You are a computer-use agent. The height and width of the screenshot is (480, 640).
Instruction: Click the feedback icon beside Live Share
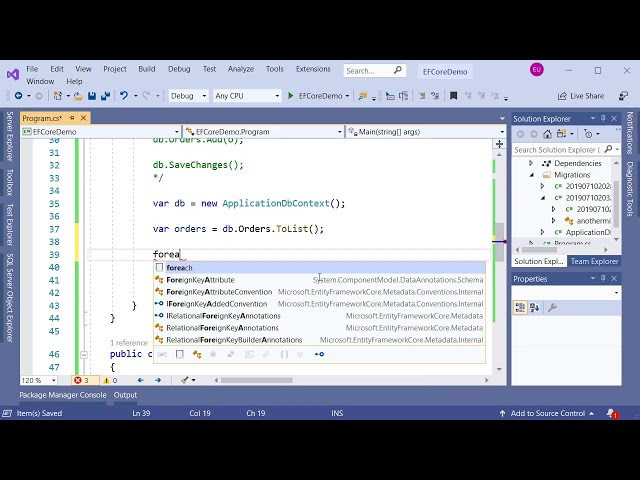pyautogui.click(x=623, y=96)
